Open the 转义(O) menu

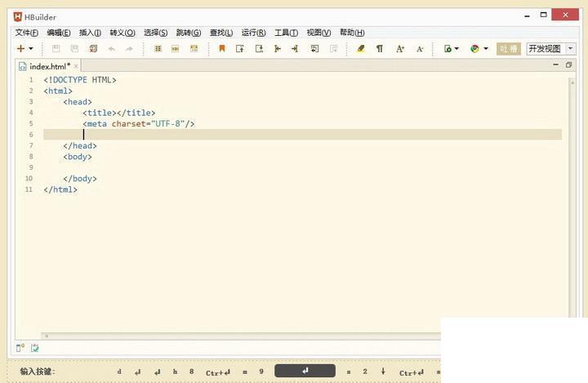click(122, 33)
